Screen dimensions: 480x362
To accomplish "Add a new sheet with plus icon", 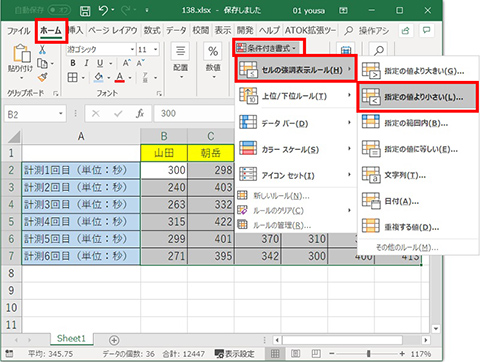I will [114, 340].
